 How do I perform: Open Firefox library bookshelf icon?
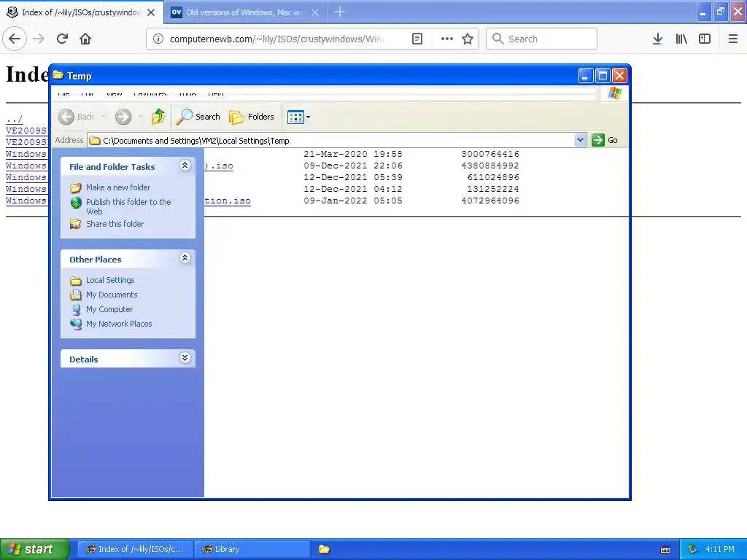(681, 39)
